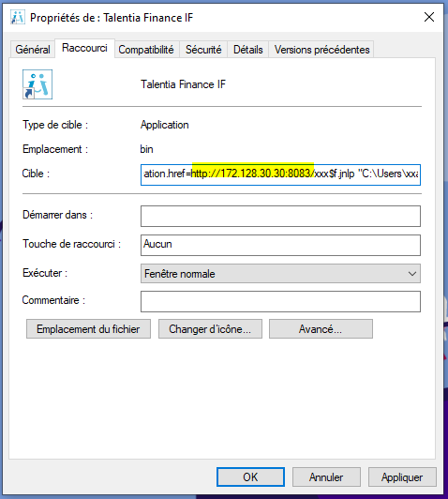Image resolution: width=448 pixels, height=499 pixels.
Task: Open the Fenêtre normale combo box
Action: [x=280, y=274]
